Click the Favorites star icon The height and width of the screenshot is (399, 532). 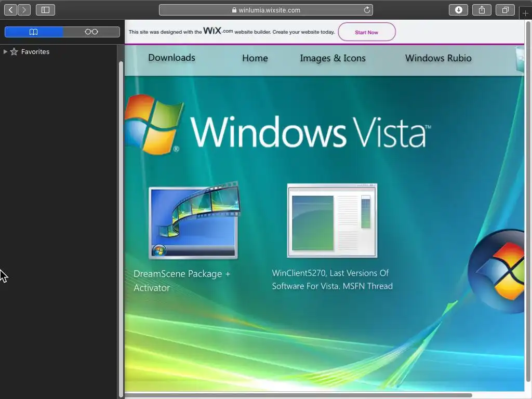[x=14, y=51]
